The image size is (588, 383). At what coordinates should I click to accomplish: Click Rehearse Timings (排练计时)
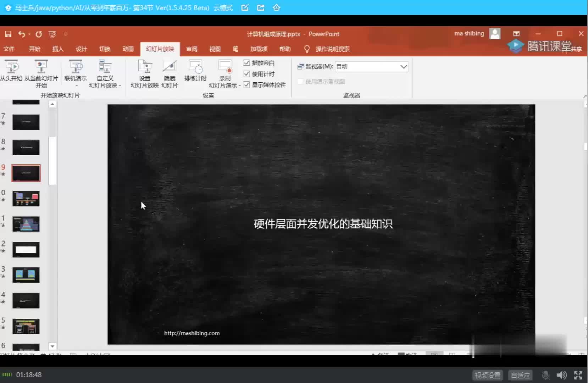coord(195,71)
